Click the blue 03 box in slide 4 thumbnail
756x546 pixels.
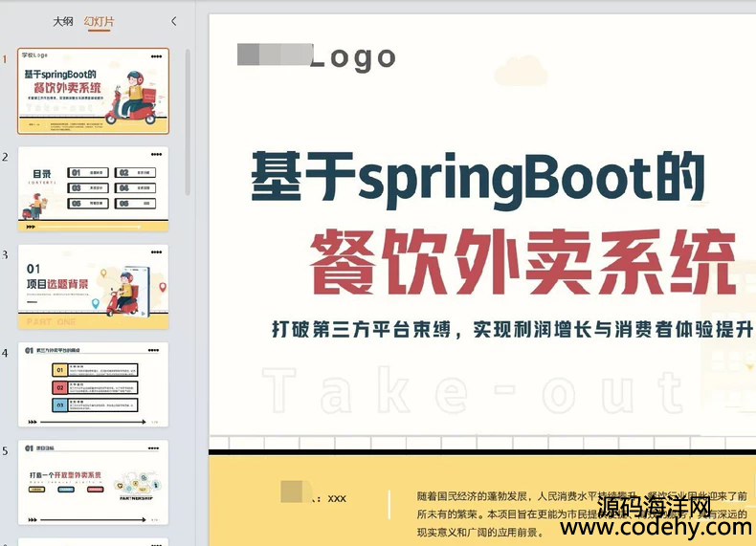point(59,404)
